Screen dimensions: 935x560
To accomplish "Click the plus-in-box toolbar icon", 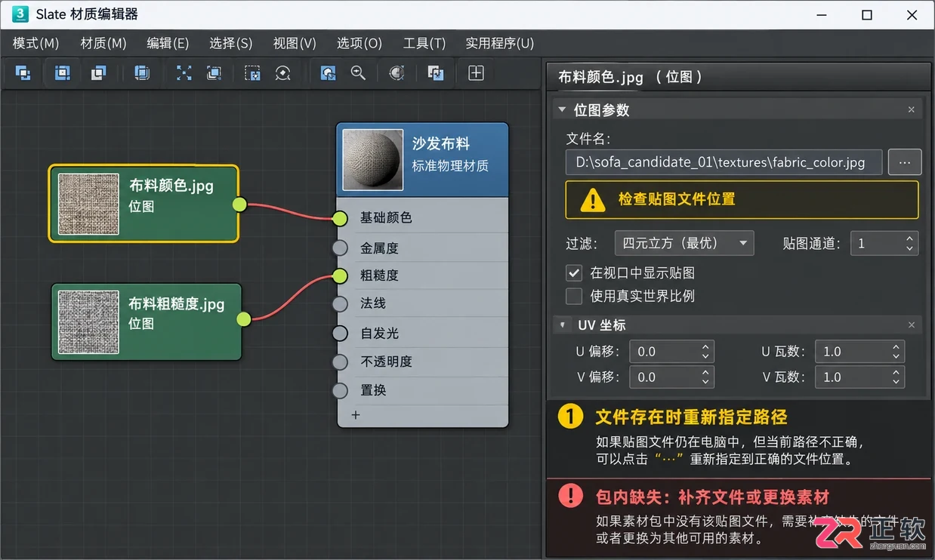I will click(x=476, y=73).
